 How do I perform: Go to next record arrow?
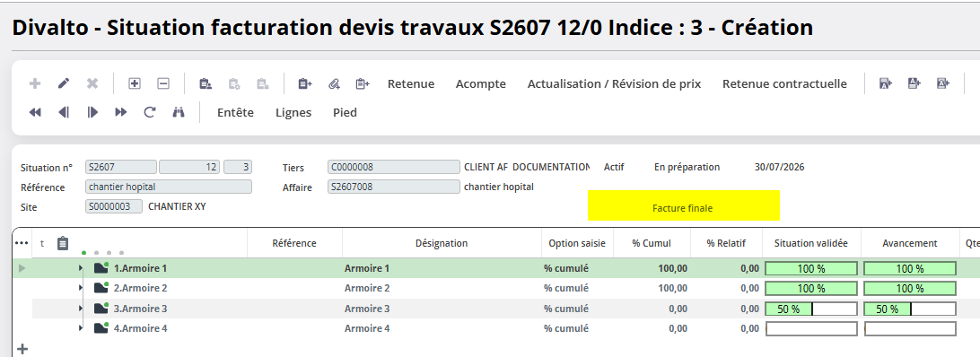pyautogui.click(x=92, y=112)
